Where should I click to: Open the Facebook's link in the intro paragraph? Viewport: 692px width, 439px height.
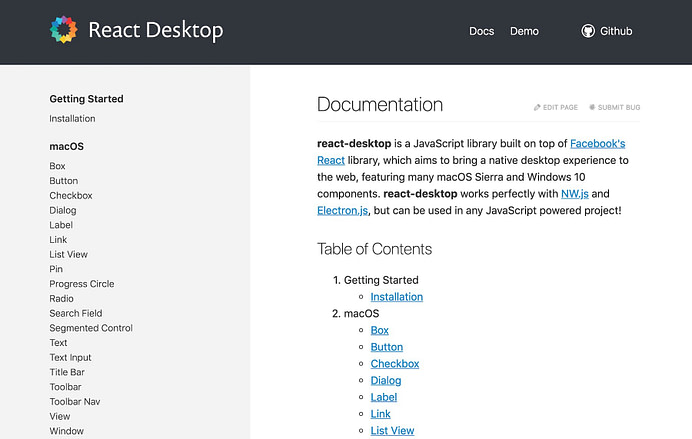(598, 144)
